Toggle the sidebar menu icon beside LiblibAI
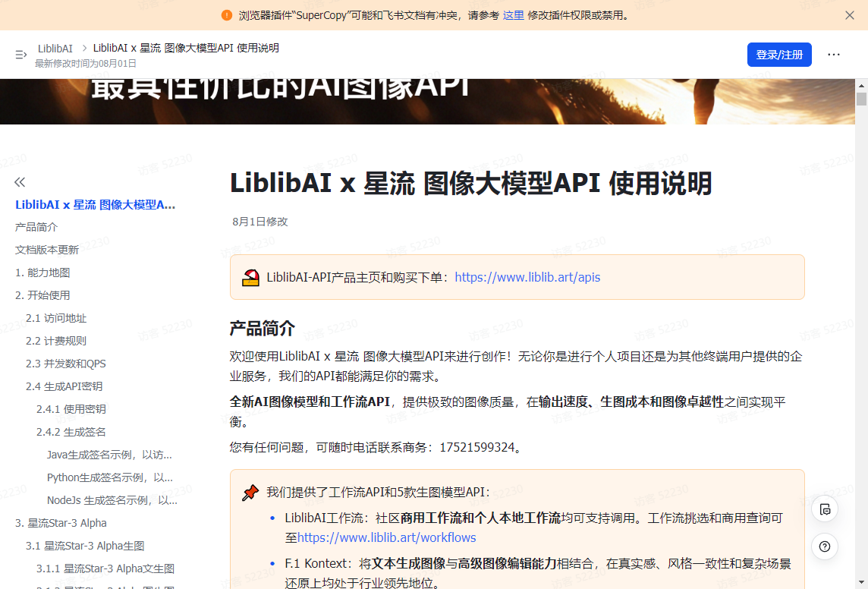868x589 pixels. tap(21, 54)
